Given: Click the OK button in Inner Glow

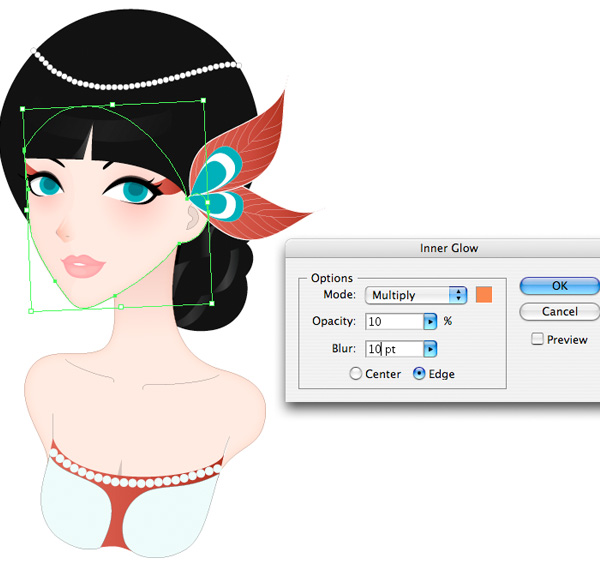Looking at the screenshot, I should [x=559, y=286].
